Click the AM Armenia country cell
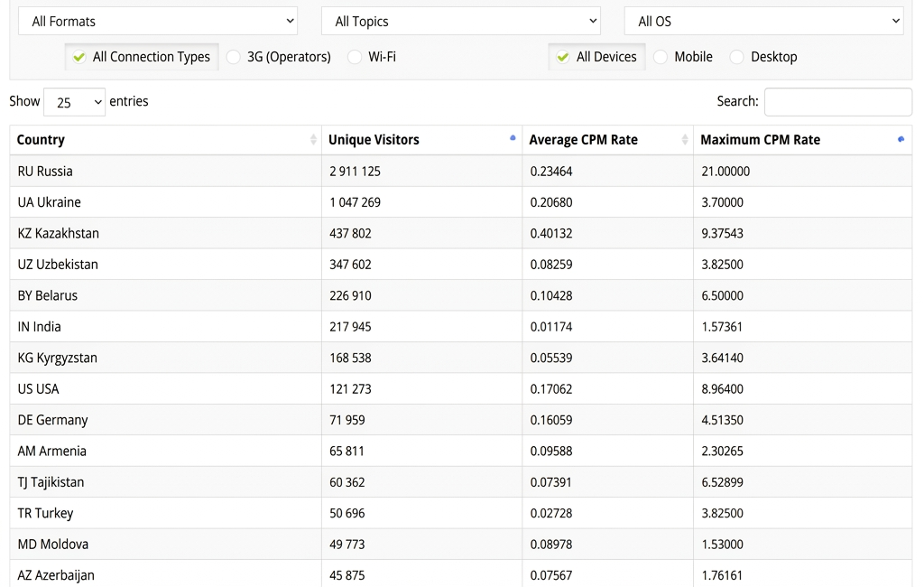 (166, 451)
